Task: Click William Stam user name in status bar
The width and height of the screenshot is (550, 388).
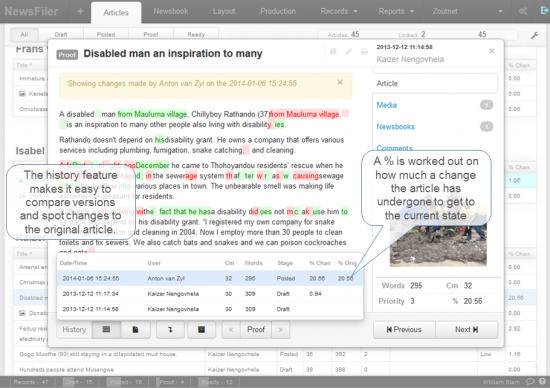Action: pos(501,382)
